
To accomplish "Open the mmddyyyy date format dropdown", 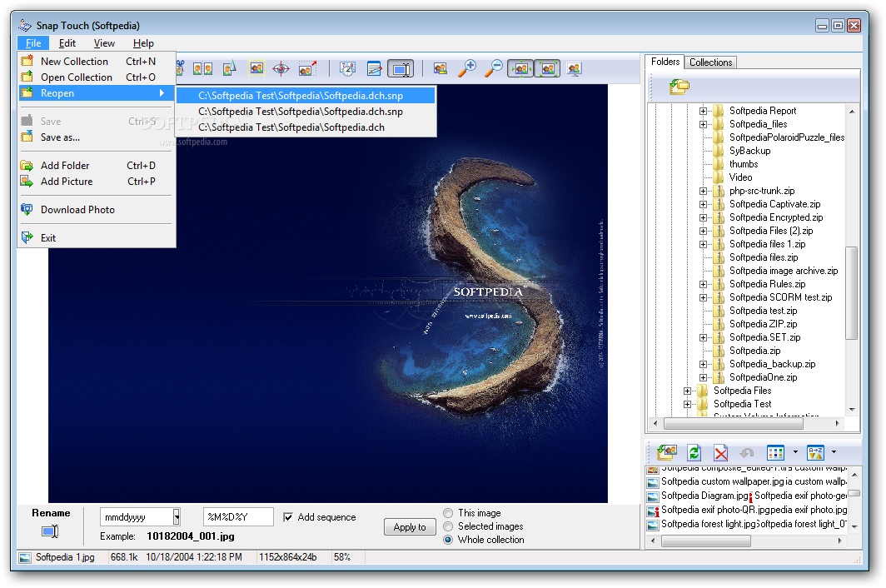I will (177, 516).
